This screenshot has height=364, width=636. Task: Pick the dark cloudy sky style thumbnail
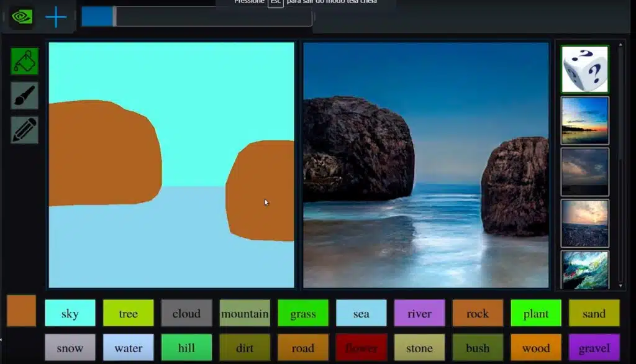pos(584,171)
